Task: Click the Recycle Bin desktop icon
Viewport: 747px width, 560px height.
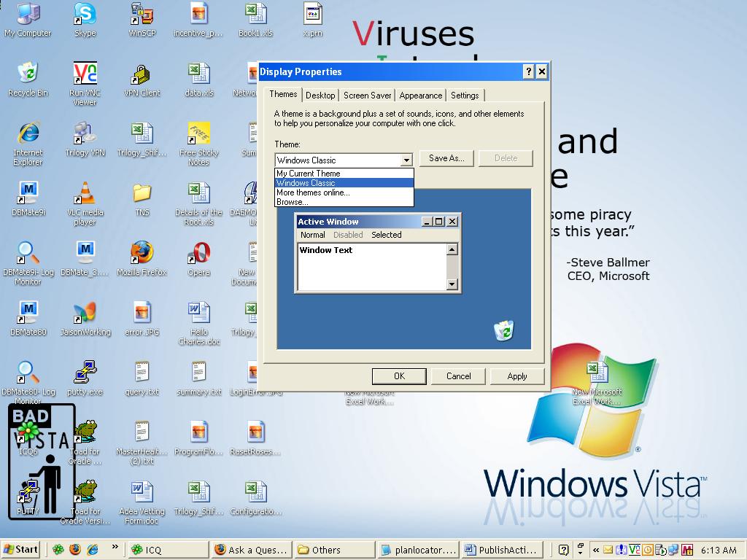Action: (x=28, y=79)
